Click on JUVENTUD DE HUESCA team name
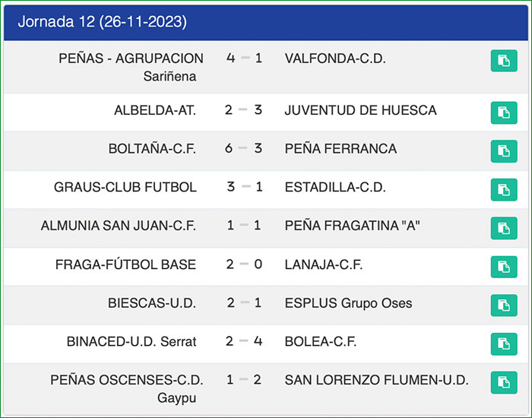 click(360, 110)
